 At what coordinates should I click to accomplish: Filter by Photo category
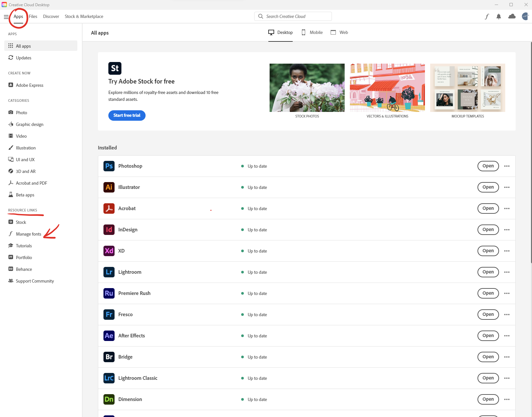pyautogui.click(x=41, y=113)
